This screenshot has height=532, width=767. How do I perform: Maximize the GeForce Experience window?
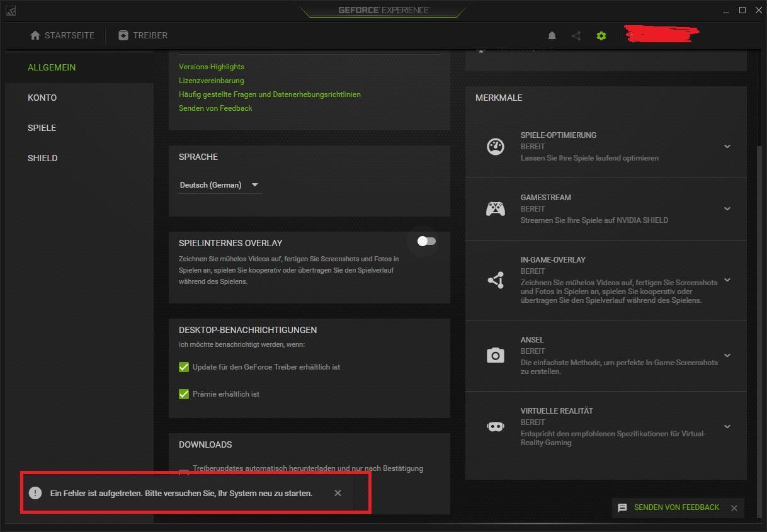tap(742, 10)
